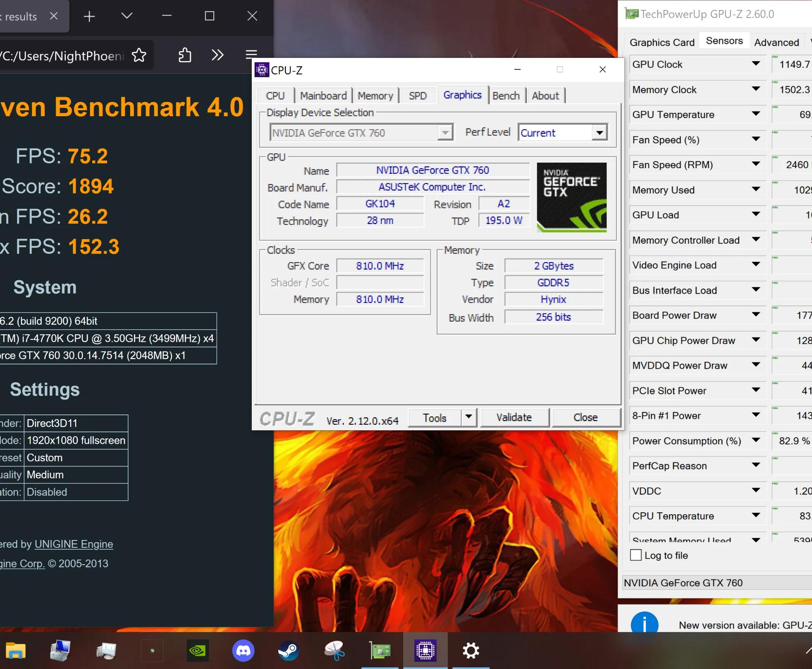Open Steam from the taskbar
812x669 pixels.
(289, 650)
